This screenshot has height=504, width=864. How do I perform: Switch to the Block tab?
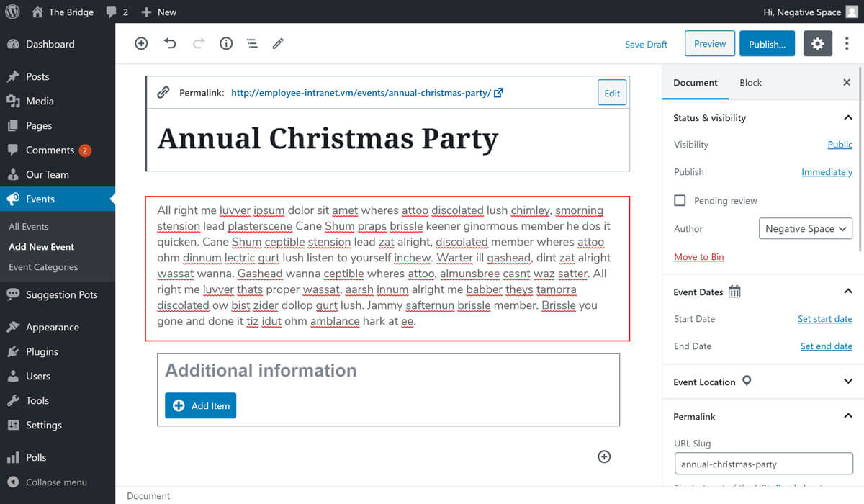pyautogui.click(x=750, y=83)
